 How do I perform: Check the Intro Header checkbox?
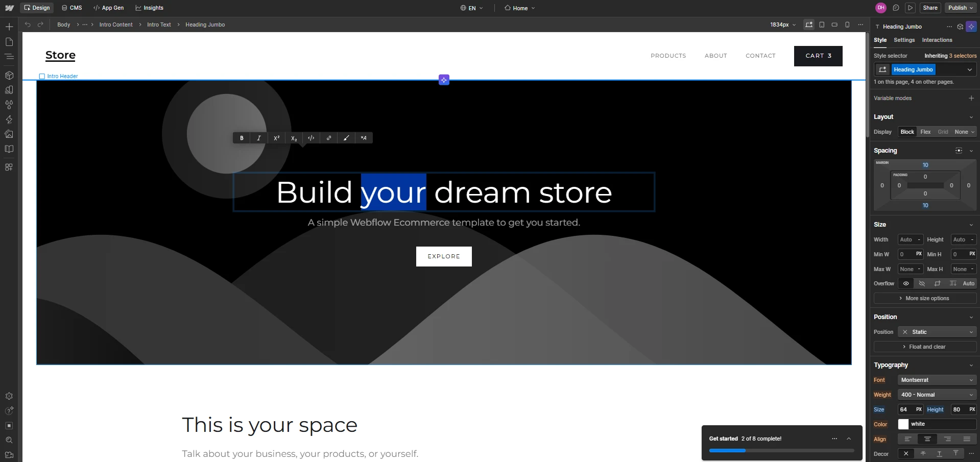tap(42, 76)
